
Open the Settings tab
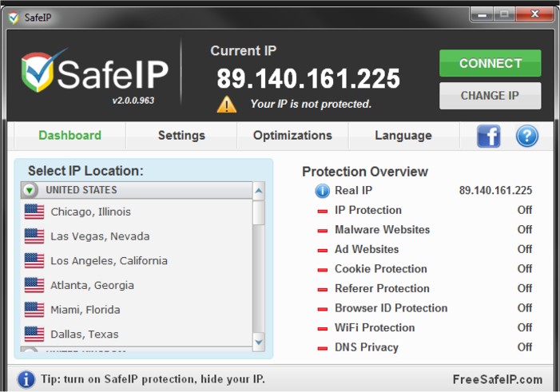click(181, 135)
